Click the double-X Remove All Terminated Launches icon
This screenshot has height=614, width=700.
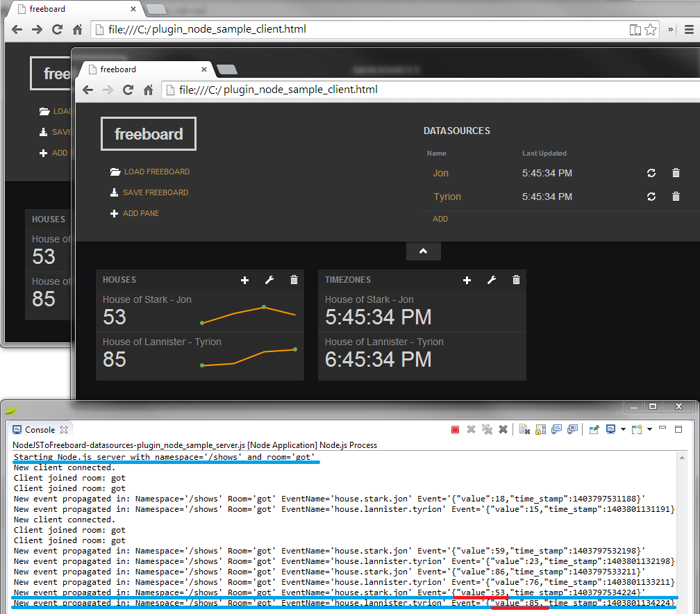(487, 429)
